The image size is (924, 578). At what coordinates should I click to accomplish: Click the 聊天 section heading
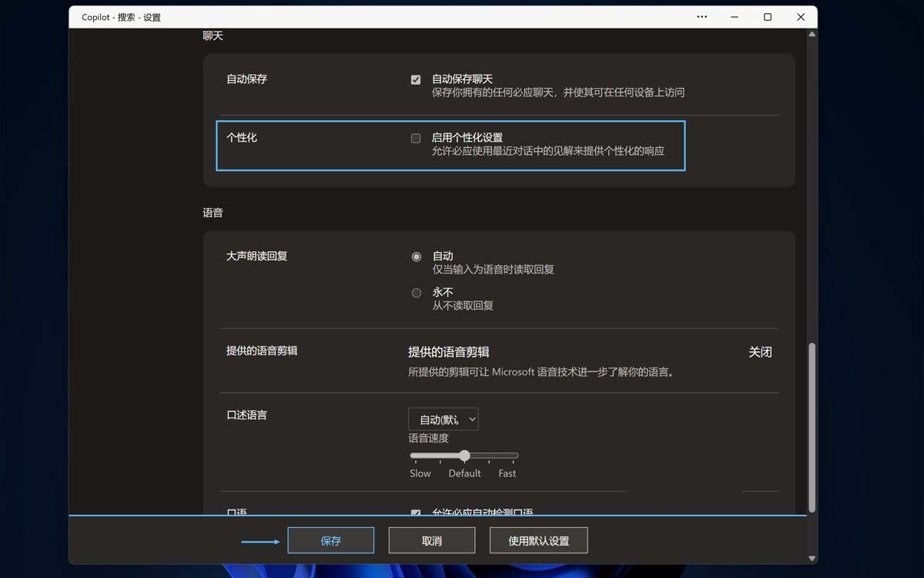tap(213, 36)
